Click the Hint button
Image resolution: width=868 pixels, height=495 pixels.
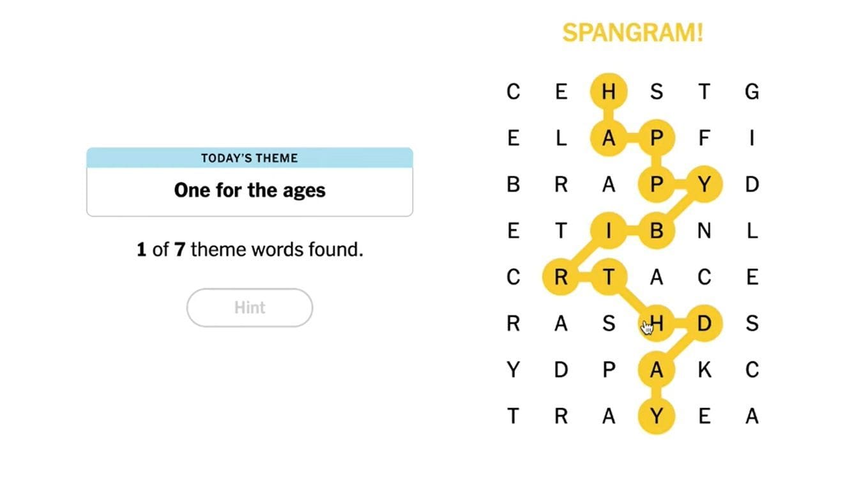pos(250,308)
